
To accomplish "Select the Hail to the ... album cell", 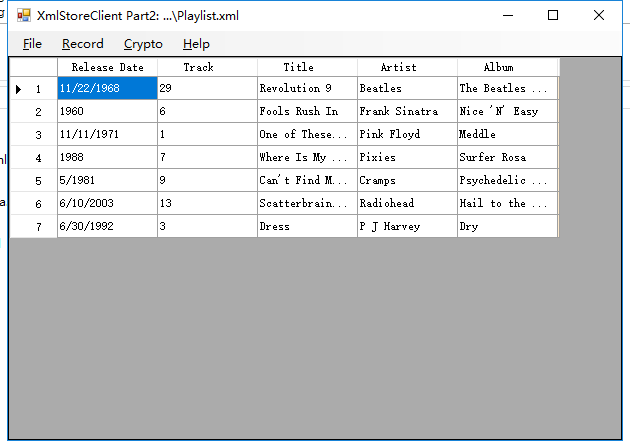I will click(507, 203).
